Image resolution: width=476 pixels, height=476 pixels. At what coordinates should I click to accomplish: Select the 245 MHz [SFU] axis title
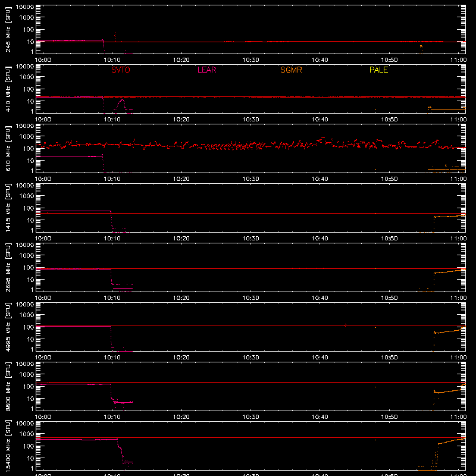pos(8,29)
